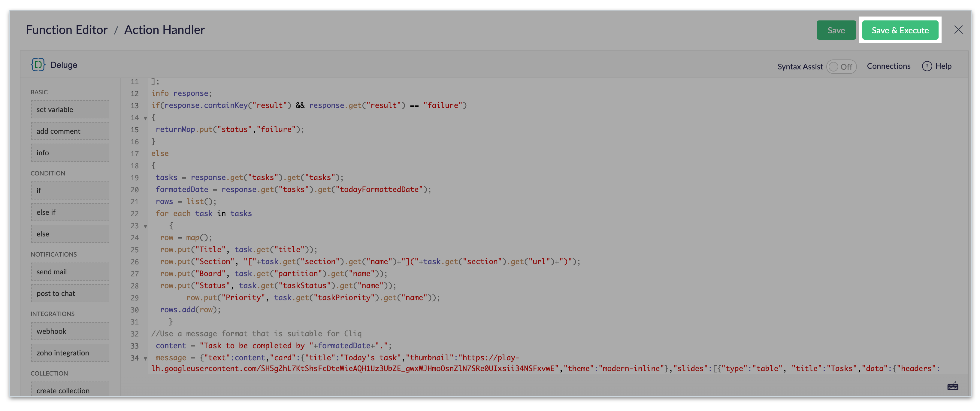The image size is (980, 411).
Task: Select the post to chat block
Action: click(x=70, y=294)
